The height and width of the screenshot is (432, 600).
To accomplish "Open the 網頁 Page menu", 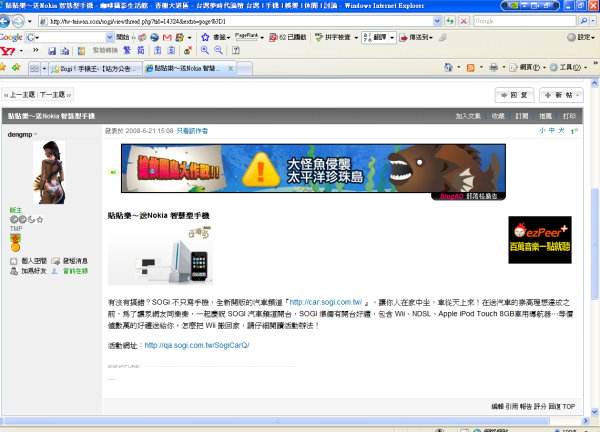I will pyautogui.click(x=528, y=68).
